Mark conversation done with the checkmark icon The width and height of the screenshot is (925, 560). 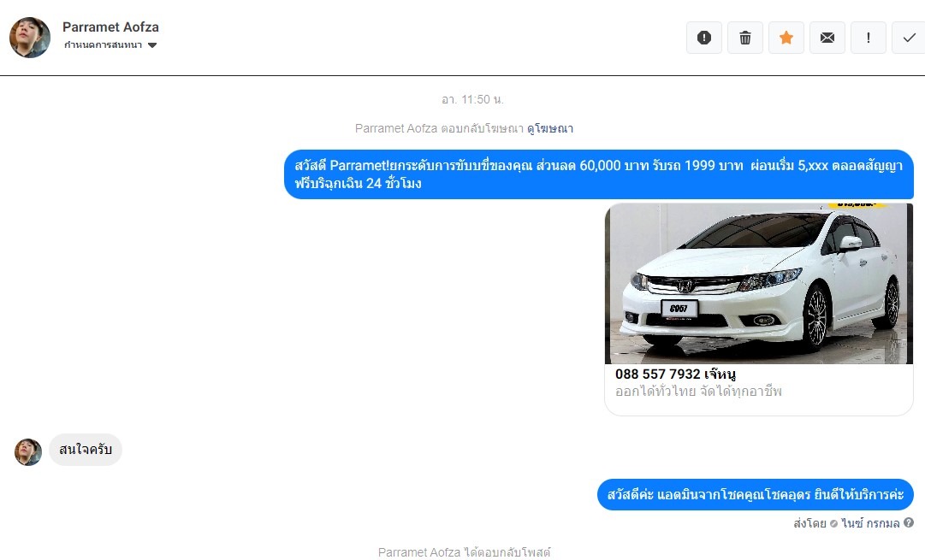909,38
